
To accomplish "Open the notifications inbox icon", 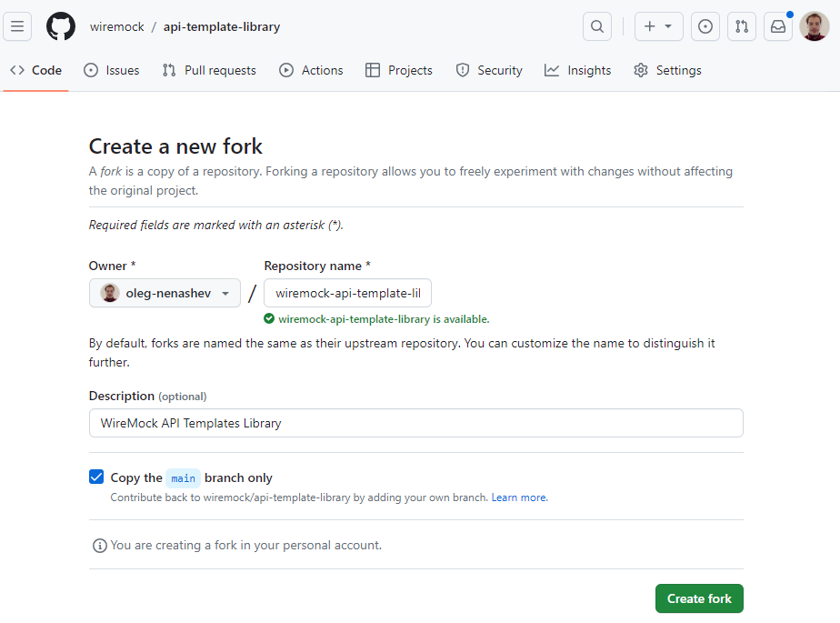I will 778,26.
